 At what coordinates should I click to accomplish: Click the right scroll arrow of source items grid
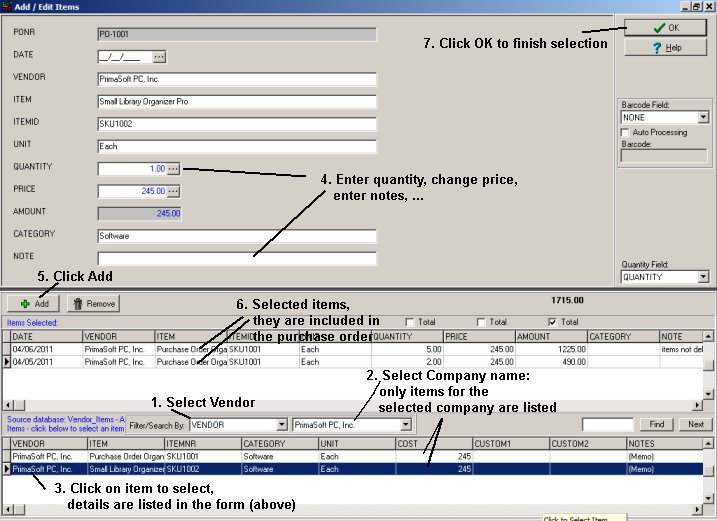(x=698, y=509)
